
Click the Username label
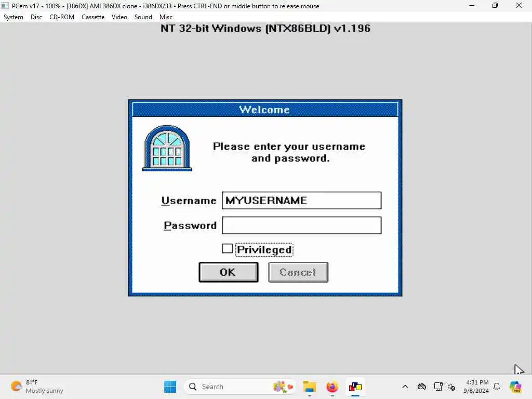(x=189, y=201)
